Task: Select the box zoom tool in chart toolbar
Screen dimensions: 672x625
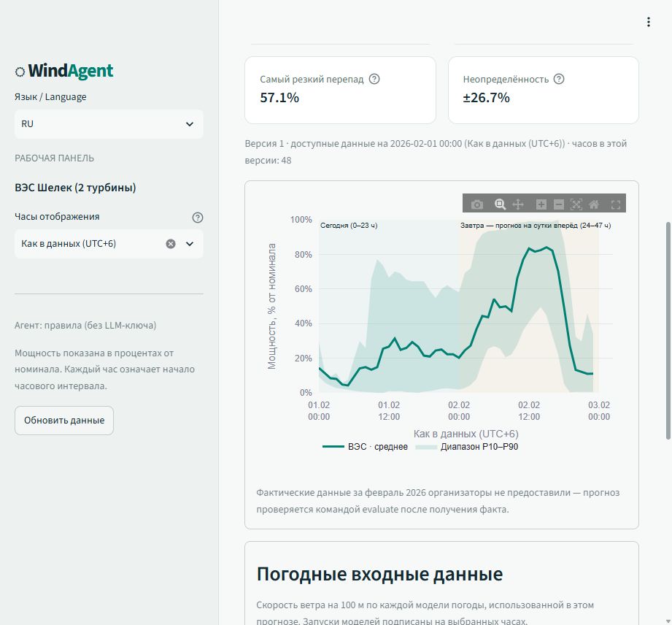Action: pyautogui.click(x=500, y=204)
